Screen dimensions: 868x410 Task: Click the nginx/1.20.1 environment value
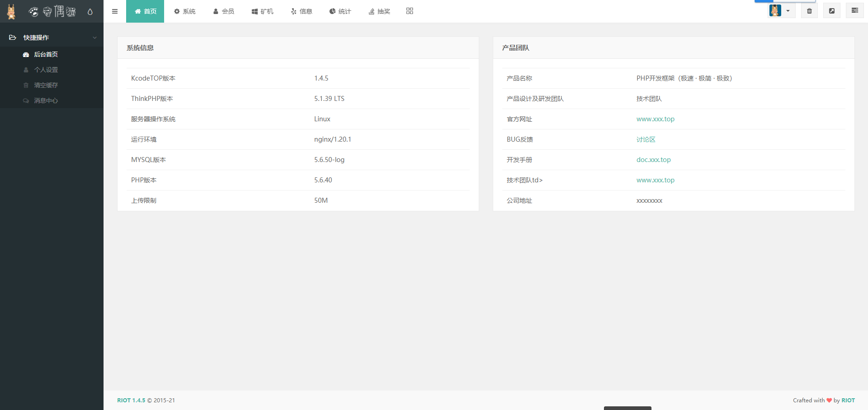coord(332,139)
